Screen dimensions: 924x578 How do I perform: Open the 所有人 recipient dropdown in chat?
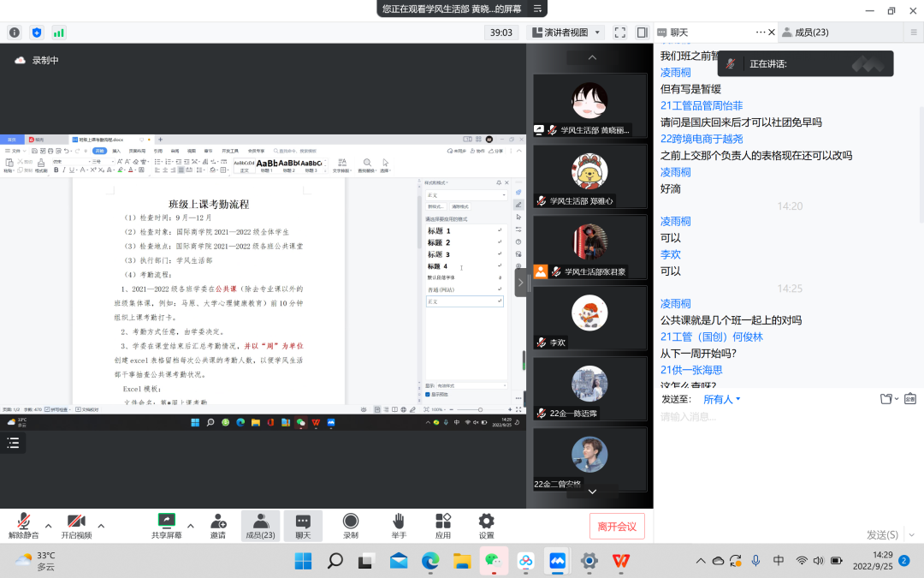tap(720, 398)
